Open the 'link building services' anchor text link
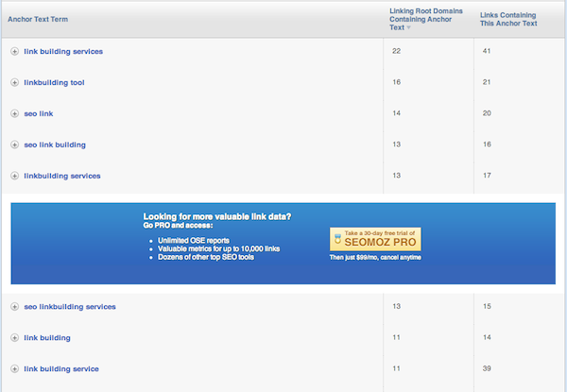 click(63, 52)
